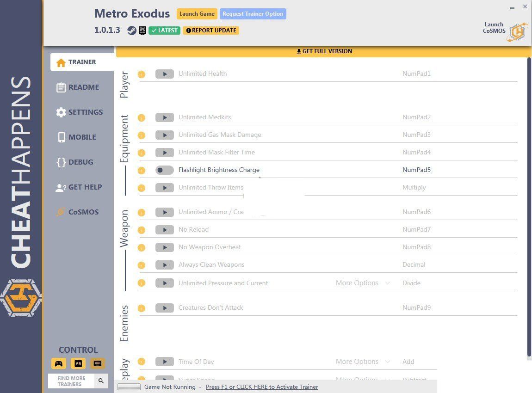Toggle Unlimited Health cheat
The image size is (532, 393).
(165, 74)
